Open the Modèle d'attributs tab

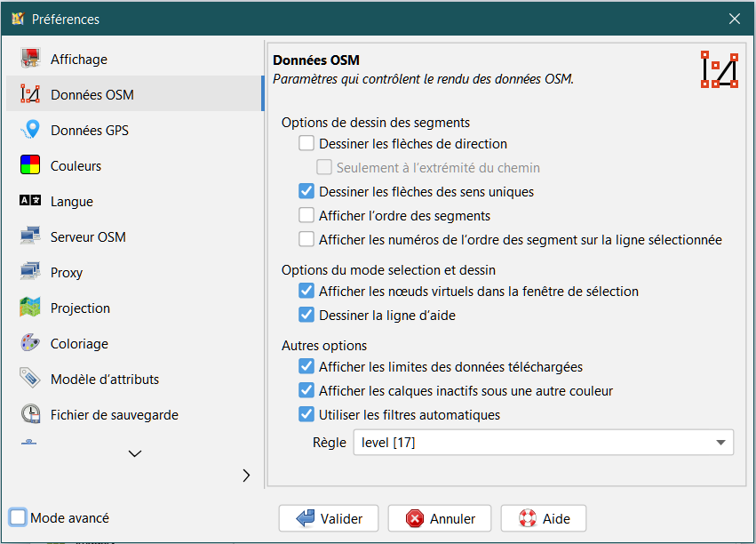[x=104, y=380]
